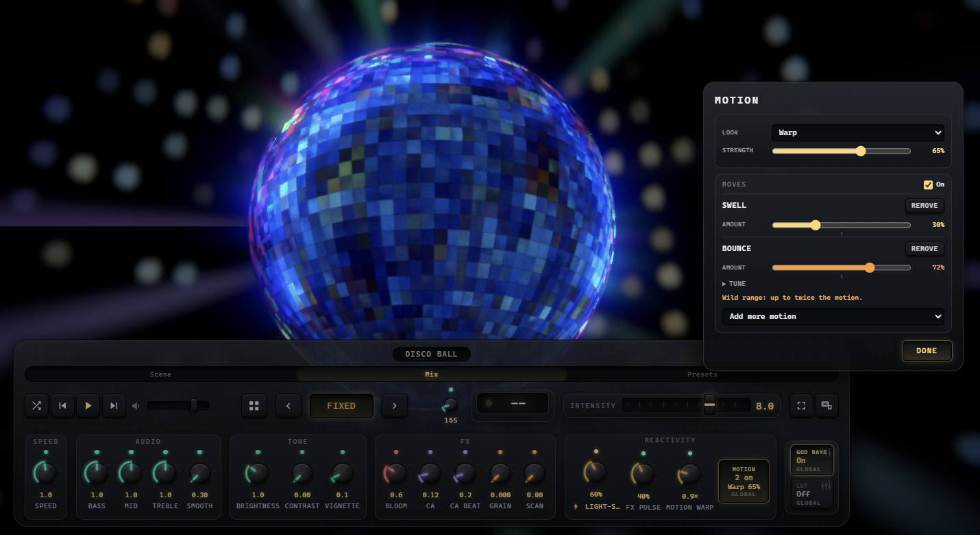
Task: Open the Motion 2 on tile
Action: pos(744,481)
